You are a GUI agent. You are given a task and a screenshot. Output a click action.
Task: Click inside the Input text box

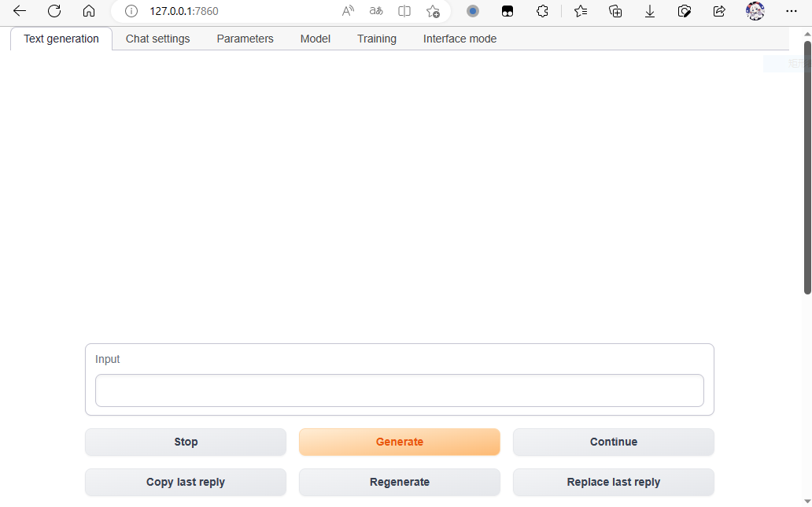pos(400,390)
